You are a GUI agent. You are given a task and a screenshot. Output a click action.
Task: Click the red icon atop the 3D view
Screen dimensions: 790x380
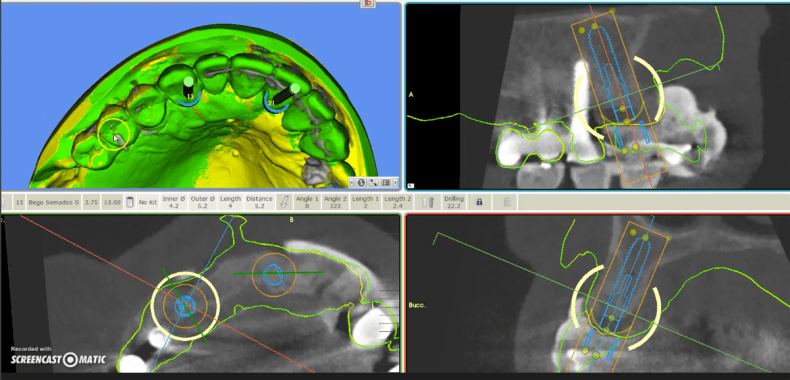coord(368,3)
